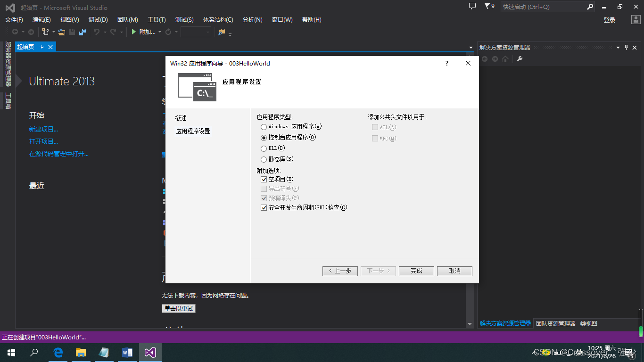
Task: Expand the Undo history dropdown arrow
Action: pyautogui.click(x=105, y=32)
